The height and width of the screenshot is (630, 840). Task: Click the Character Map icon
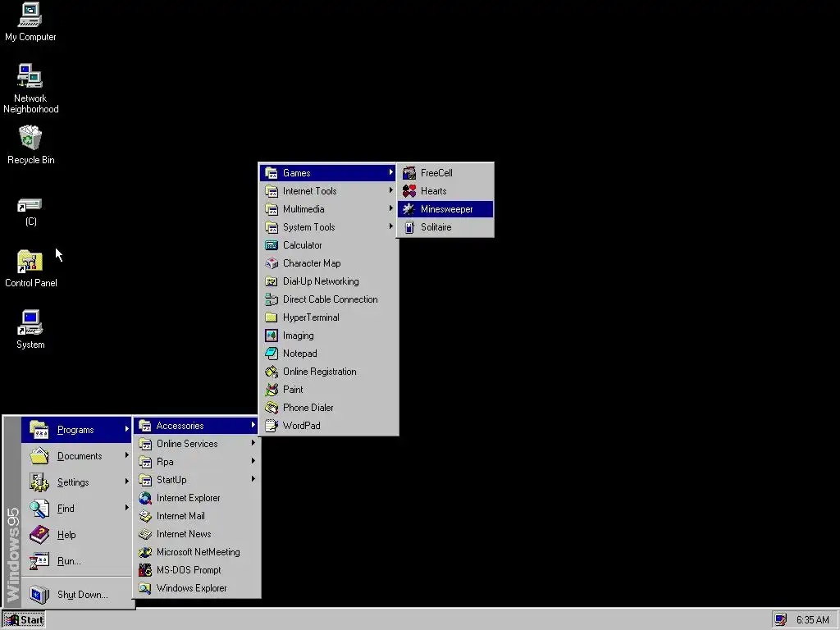click(x=272, y=263)
